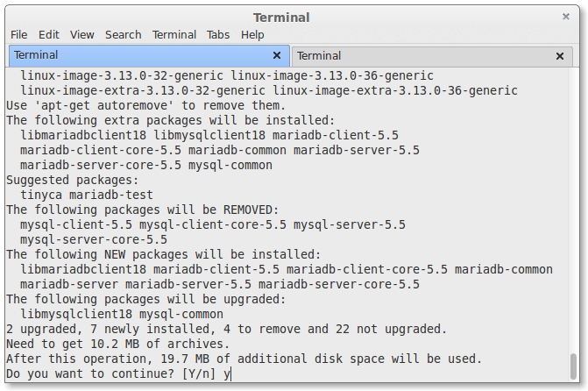Open the Tabs menu
This screenshot has height=391, width=588.
tap(218, 35)
